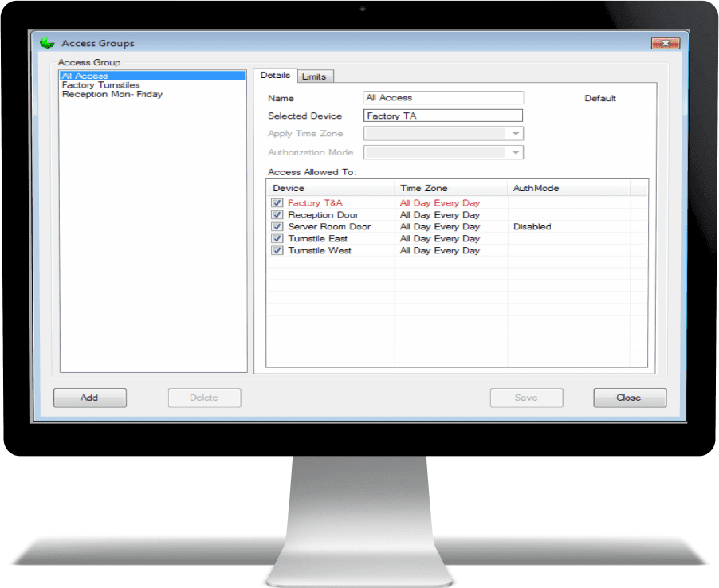Select Reception Mon- Friday access group

coord(112,94)
